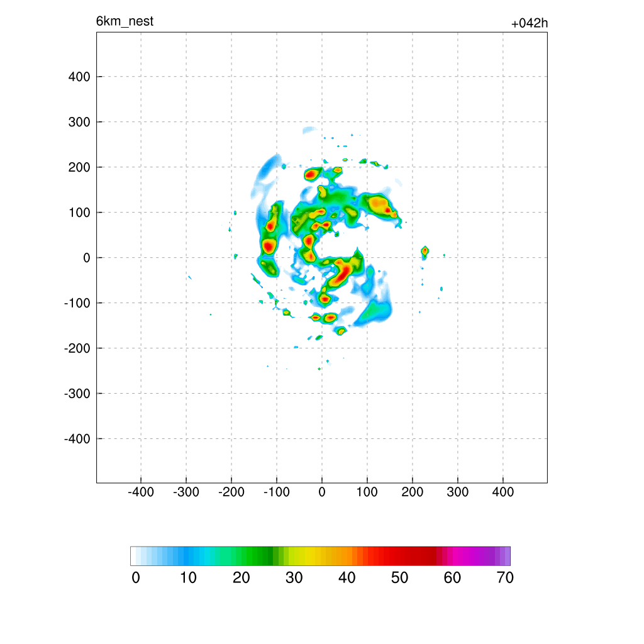Image resolution: width=644 pixels, height=644 pixels.
Task: Click the x-axis label "-300"
Action: click(186, 492)
